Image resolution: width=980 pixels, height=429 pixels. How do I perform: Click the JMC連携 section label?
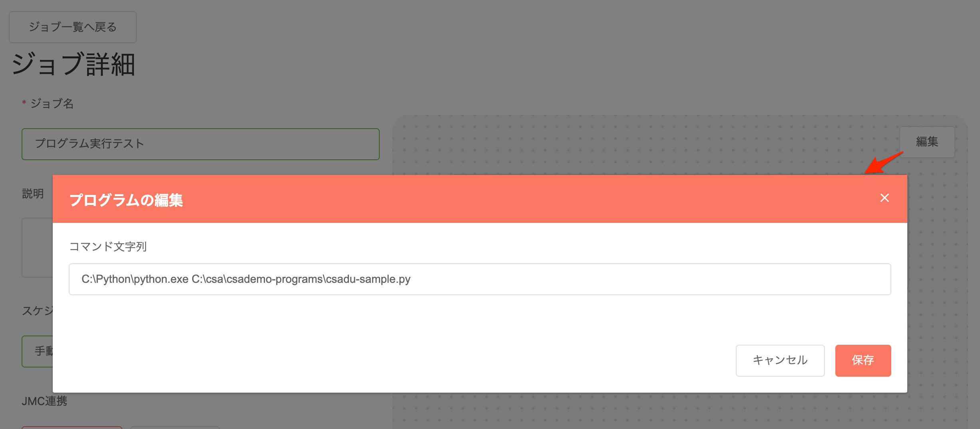(44, 401)
